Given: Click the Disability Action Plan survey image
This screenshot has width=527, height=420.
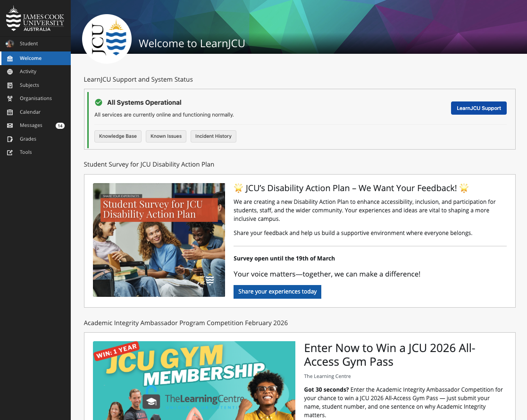Looking at the screenshot, I should point(159,240).
